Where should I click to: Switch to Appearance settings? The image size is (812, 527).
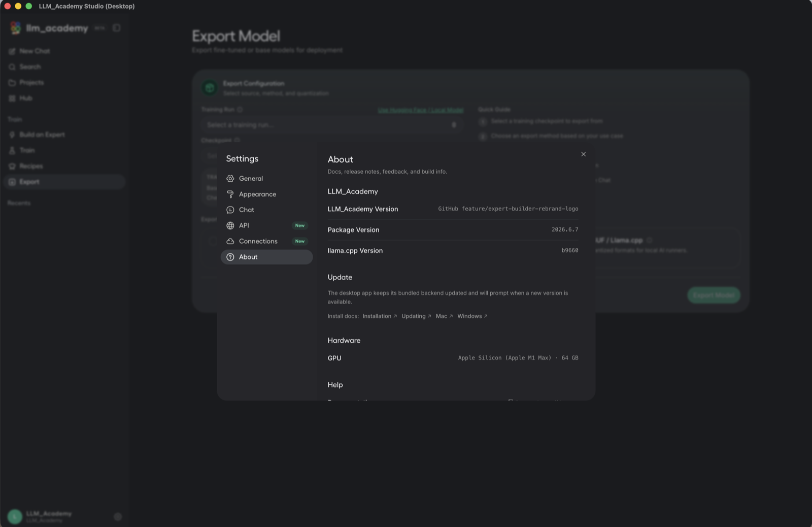pyautogui.click(x=266, y=194)
